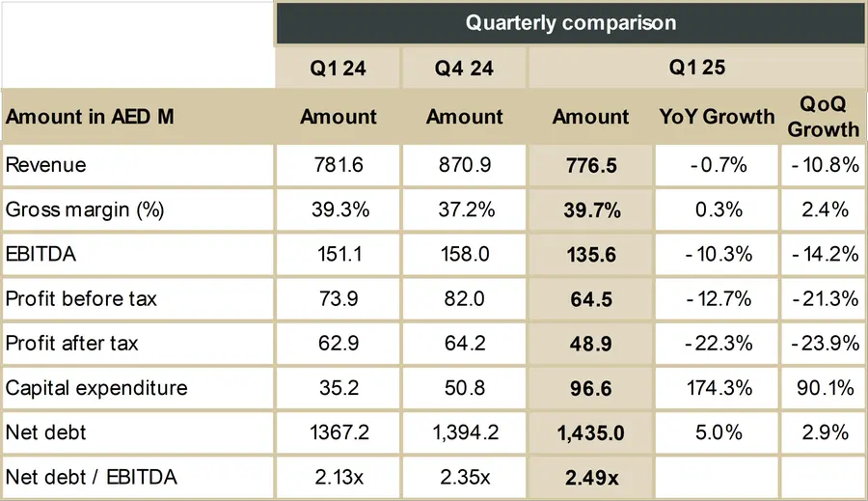The height and width of the screenshot is (501, 868).
Task: Click the Quarterly comparison header
Action: (571, 23)
